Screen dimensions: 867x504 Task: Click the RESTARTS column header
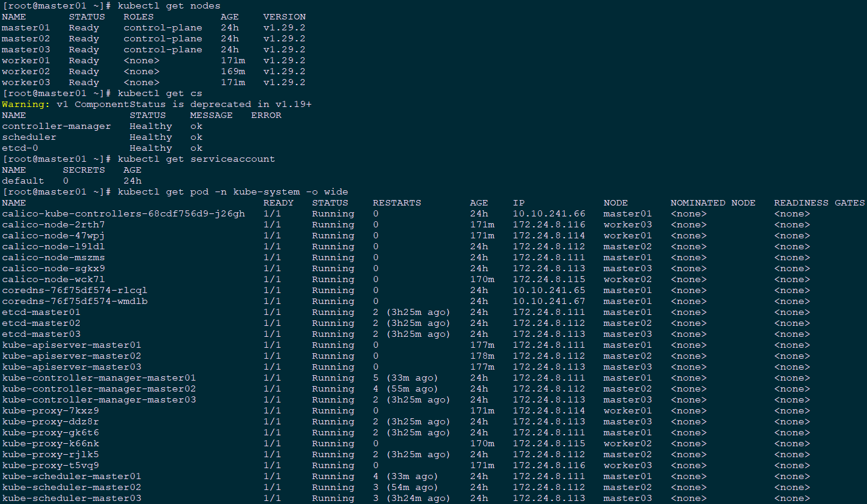[x=396, y=202]
